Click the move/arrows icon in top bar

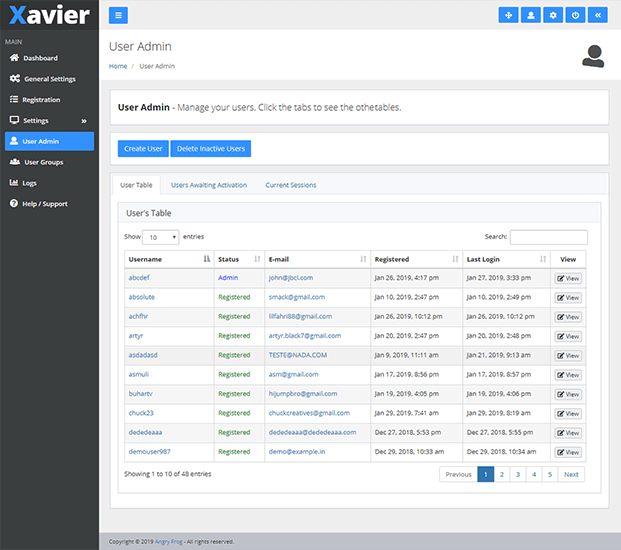coord(508,15)
